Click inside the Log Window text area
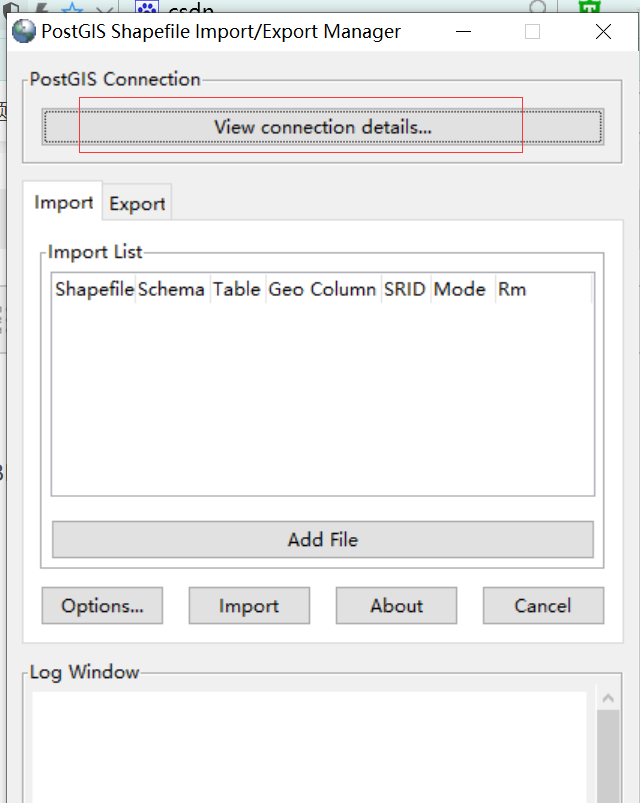640x803 pixels. (x=309, y=747)
